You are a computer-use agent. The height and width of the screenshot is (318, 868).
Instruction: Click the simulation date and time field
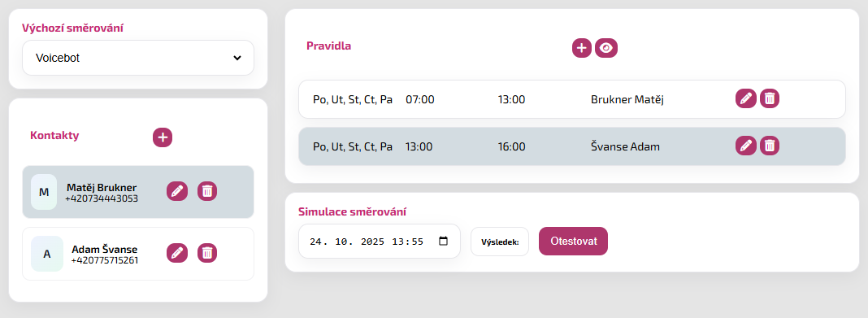point(380,241)
